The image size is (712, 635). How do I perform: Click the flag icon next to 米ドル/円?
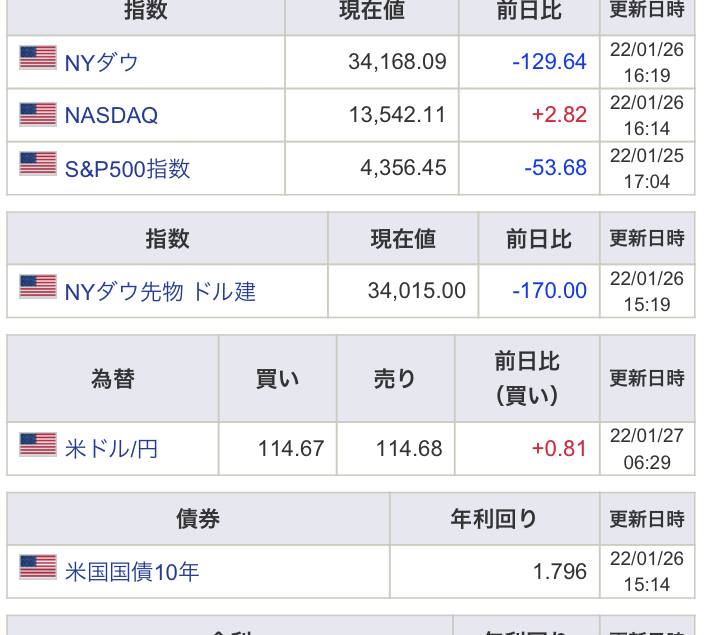(38, 445)
